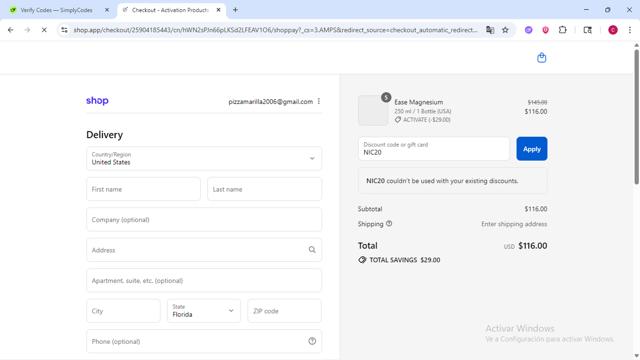Click the ACTIVATE discount tag icon
The width and height of the screenshot is (640, 360).
tap(398, 120)
